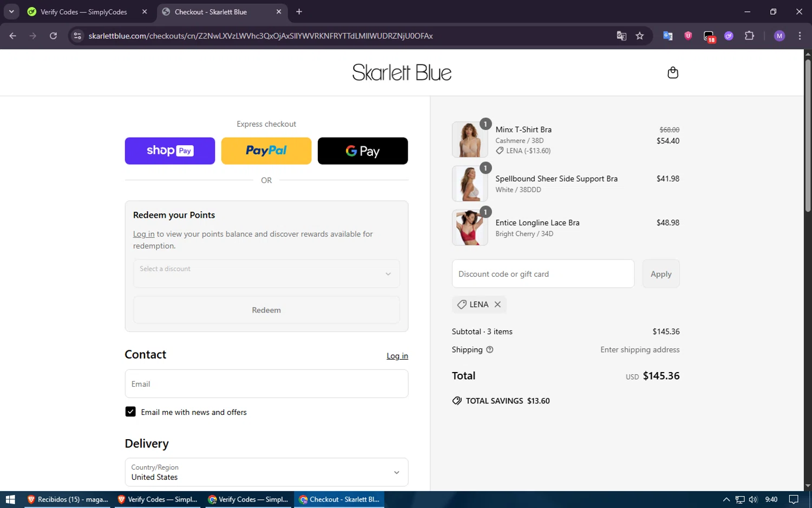The width and height of the screenshot is (812, 508).
Task: Click the Spellbound Sheer Side Support Bra thumbnail
Action: (470, 184)
